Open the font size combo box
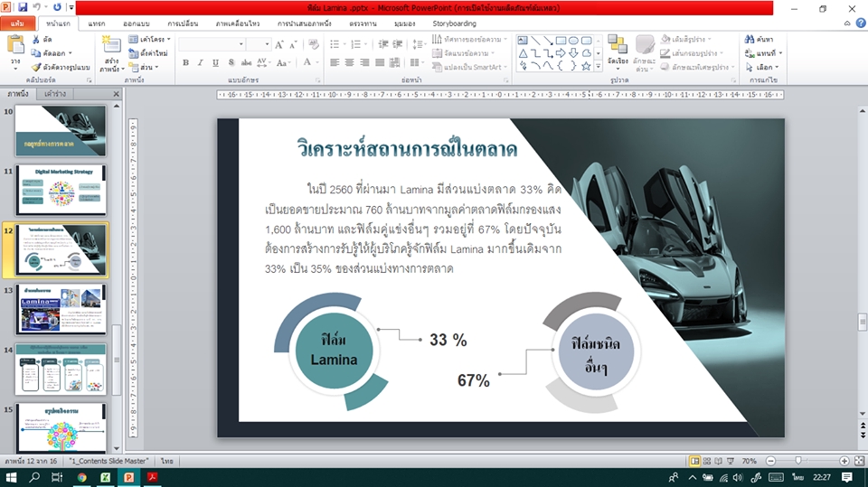 click(259, 43)
